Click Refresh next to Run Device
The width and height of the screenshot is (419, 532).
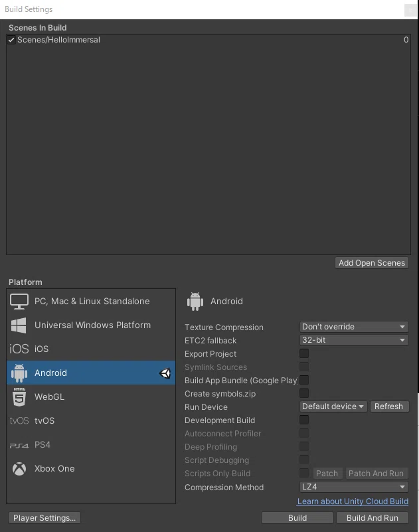pos(389,406)
